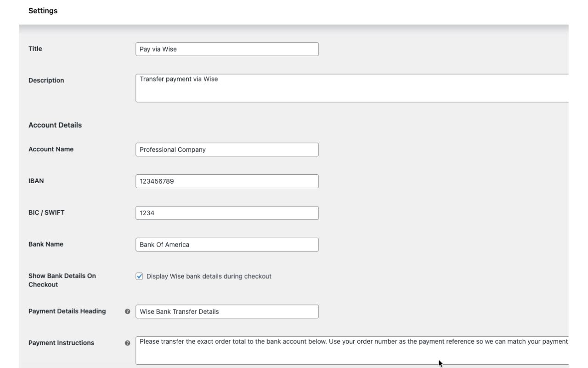
Task: Click the Show Bank Details On Checkout label
Action: pos(62,280)
